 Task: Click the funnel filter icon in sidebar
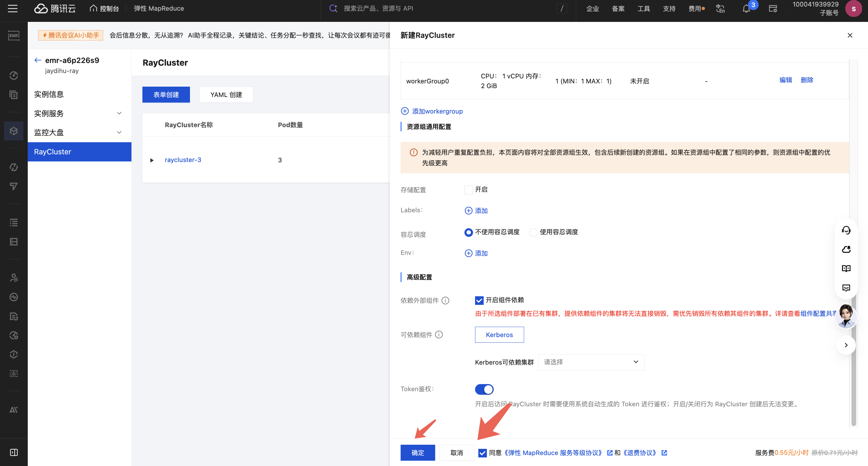14,187
